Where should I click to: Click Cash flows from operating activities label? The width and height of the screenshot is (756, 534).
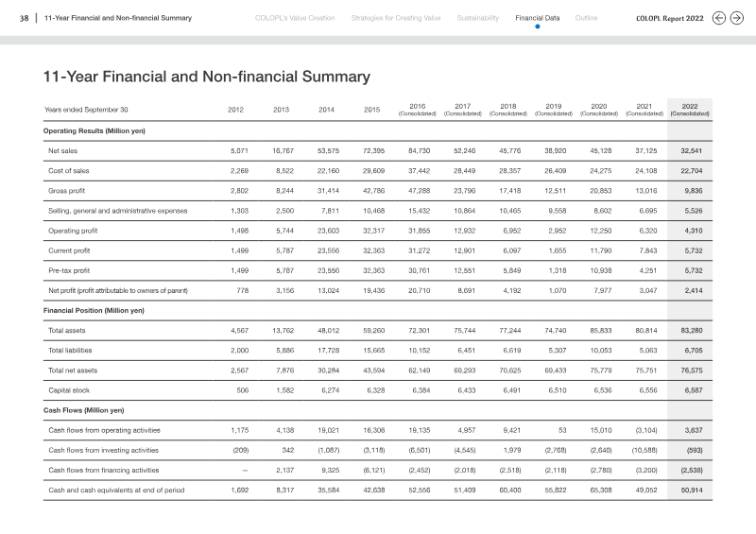pyautogui.click(x=104, y=430)
